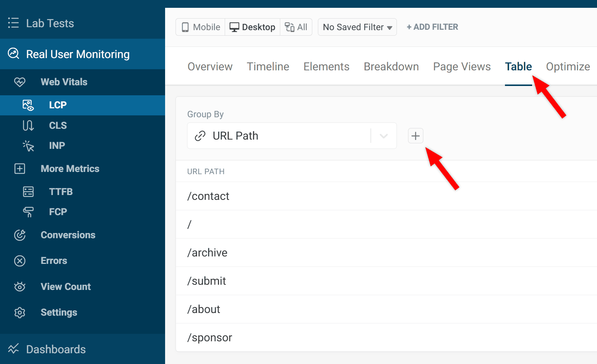597x364 pixels.
Task: Add another grouping with the plus button
Action: click(415, 135)
